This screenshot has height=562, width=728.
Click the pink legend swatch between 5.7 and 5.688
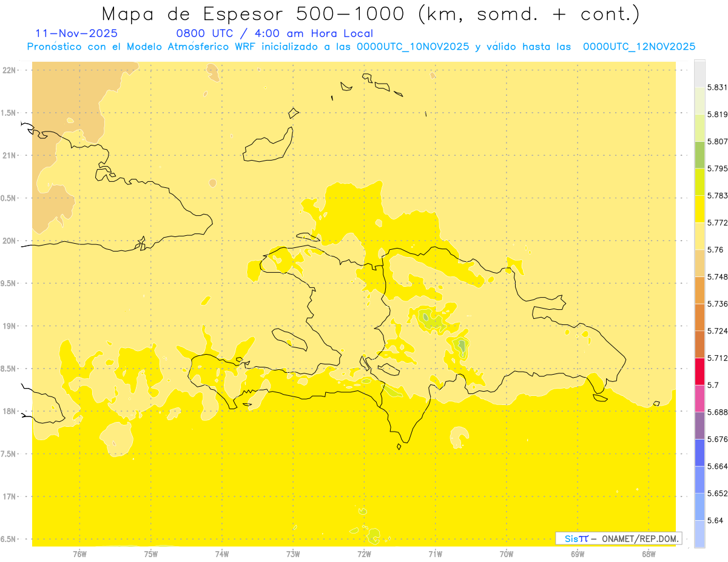click(699, 399)
